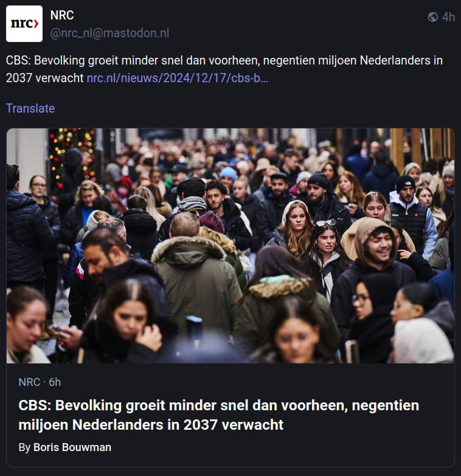Click author name Boris Bouwman

(x=72, y=447)
